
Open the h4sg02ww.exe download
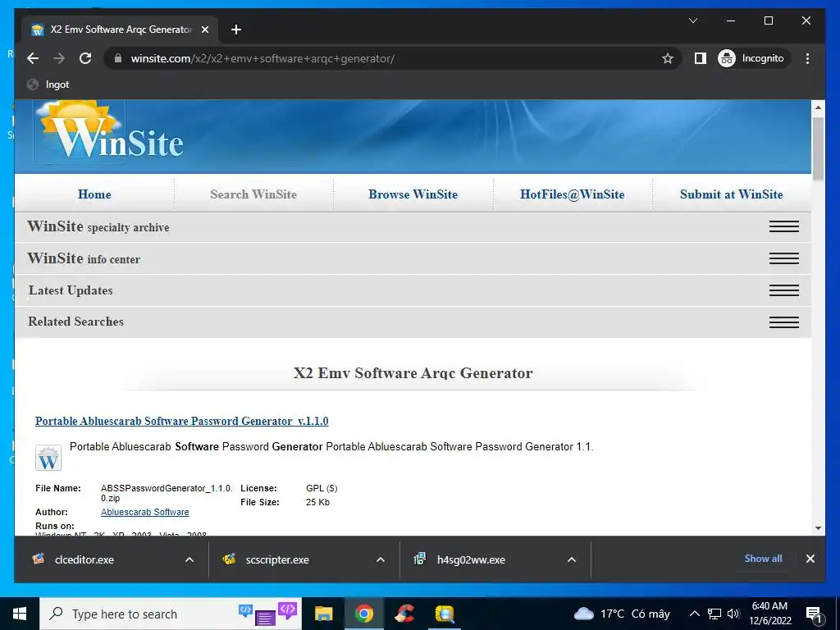point(470,559)
